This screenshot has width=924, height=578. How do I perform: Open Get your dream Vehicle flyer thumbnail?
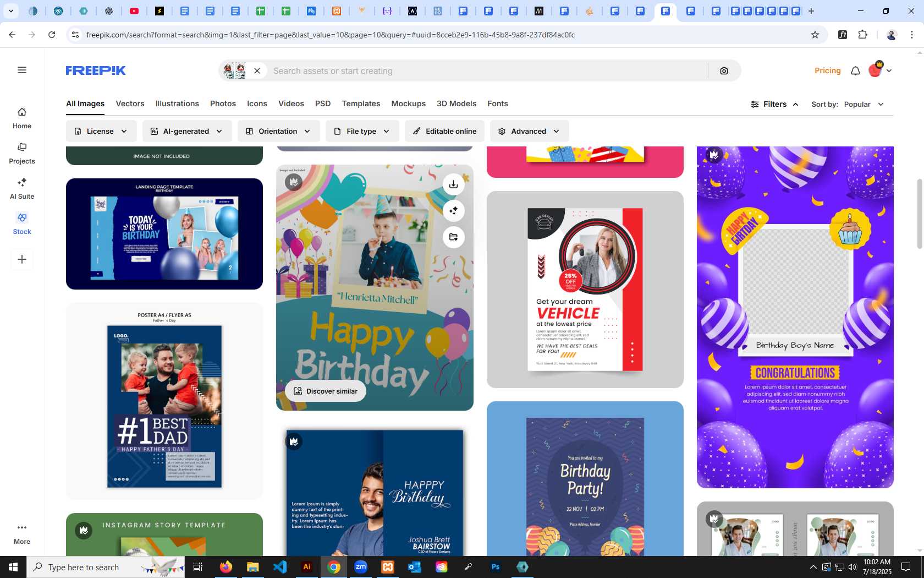pyautogui.click(x=585, y=290)
